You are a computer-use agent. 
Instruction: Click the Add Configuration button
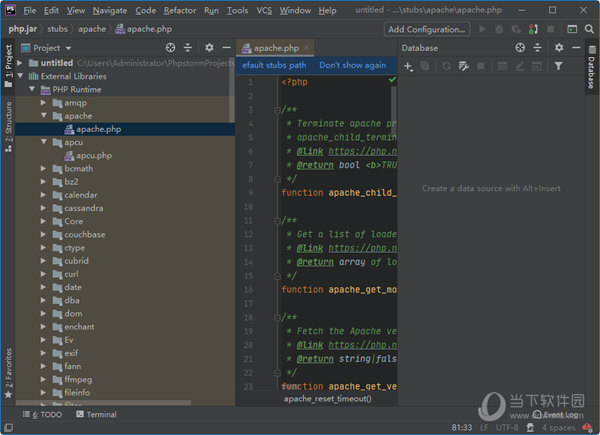pyautogui.click(x=427, y=29)
